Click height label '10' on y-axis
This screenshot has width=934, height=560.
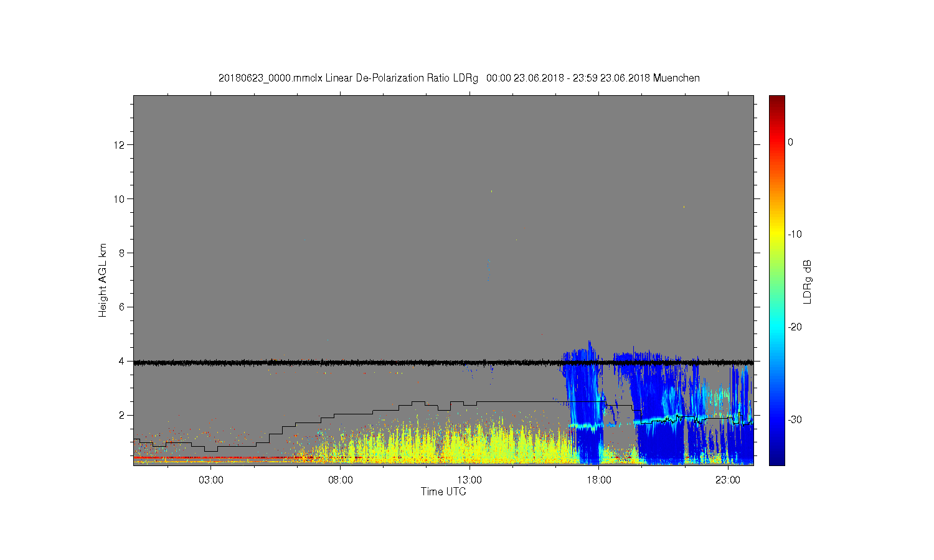(x=120, y=199)
